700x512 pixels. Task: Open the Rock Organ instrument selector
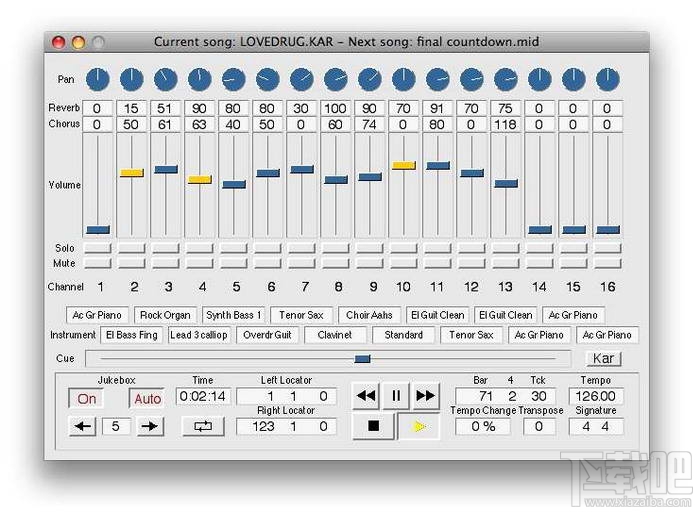tap(165, 315)
